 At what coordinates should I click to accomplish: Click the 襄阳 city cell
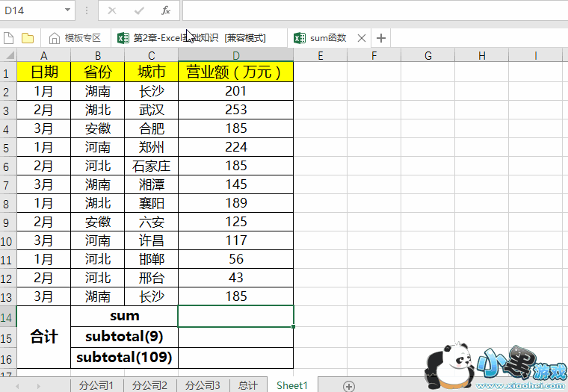[152, 203]
